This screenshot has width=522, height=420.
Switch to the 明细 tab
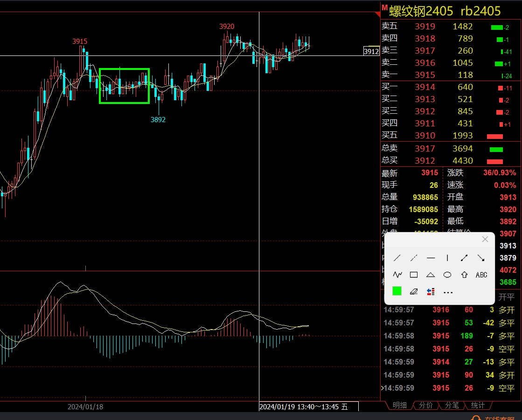point(399,405)
